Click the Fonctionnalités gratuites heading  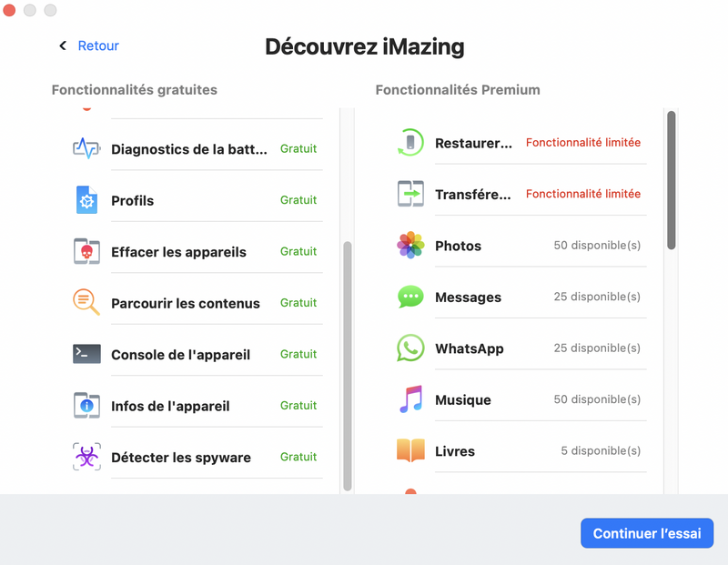click(134, 89)
